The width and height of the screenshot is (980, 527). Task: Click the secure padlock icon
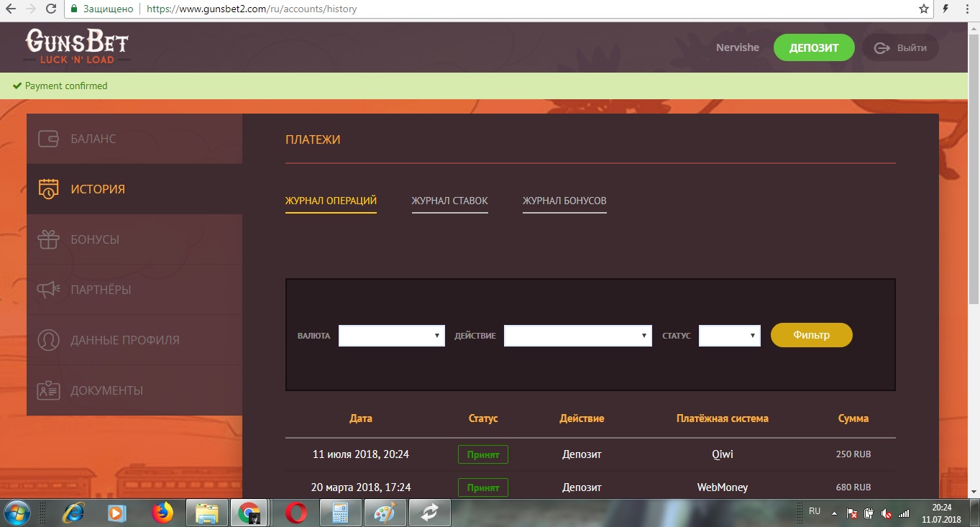73,9
